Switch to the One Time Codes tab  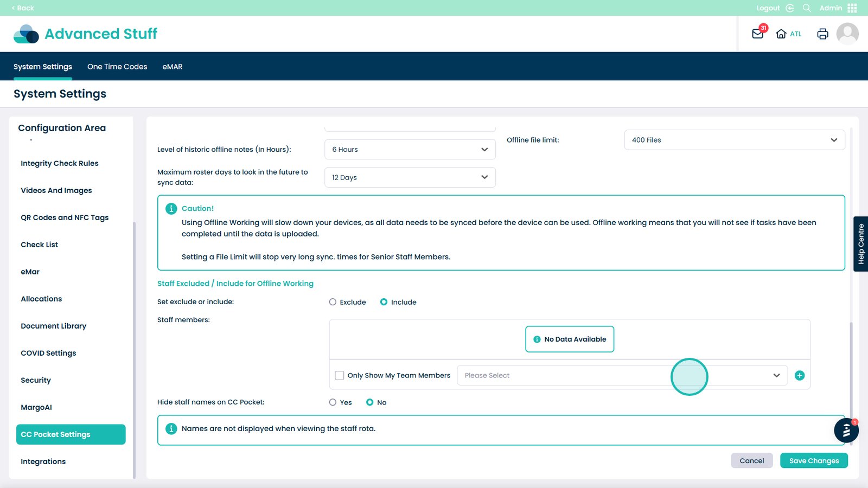tap(117, 67)
